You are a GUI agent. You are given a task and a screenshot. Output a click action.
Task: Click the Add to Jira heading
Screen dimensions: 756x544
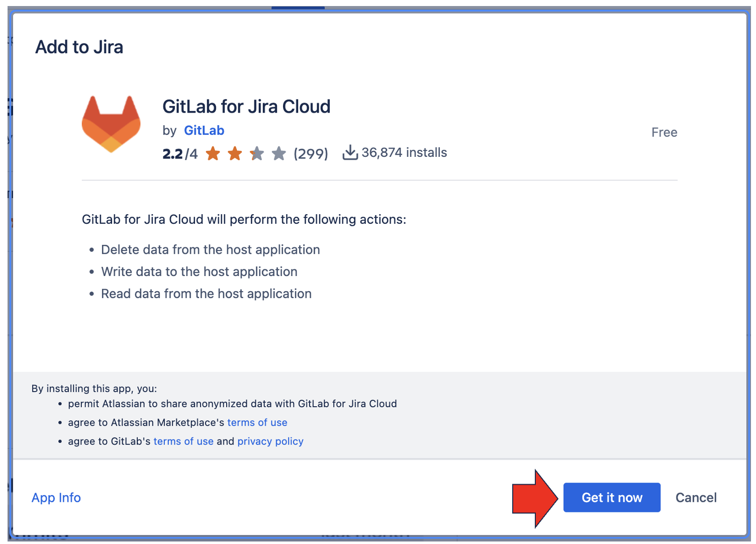79,47
